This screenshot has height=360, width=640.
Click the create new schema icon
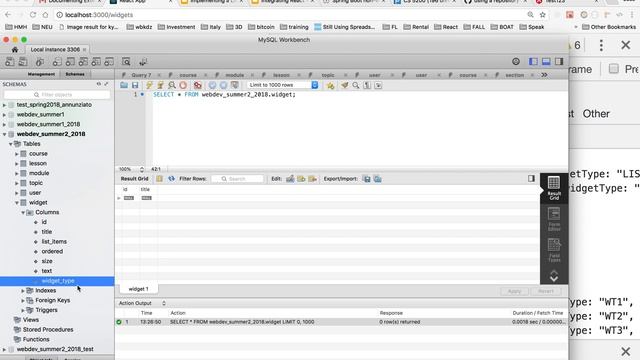(x=57, y=62)
